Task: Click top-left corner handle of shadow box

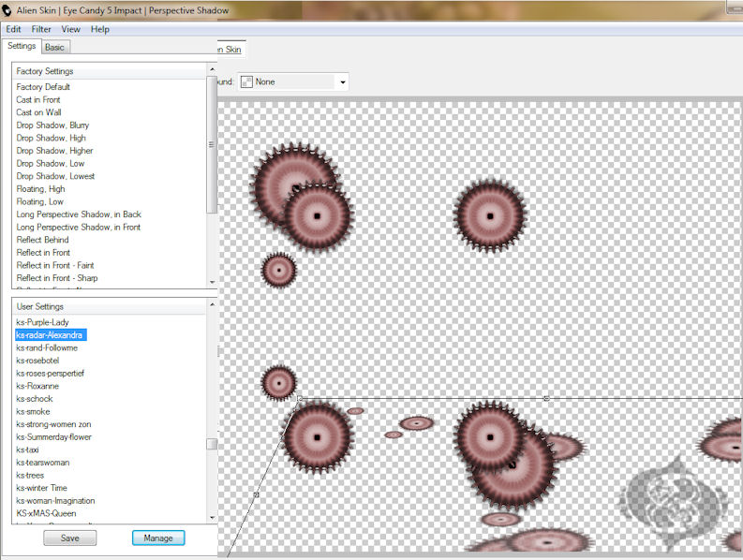Action: coord(300,399)
